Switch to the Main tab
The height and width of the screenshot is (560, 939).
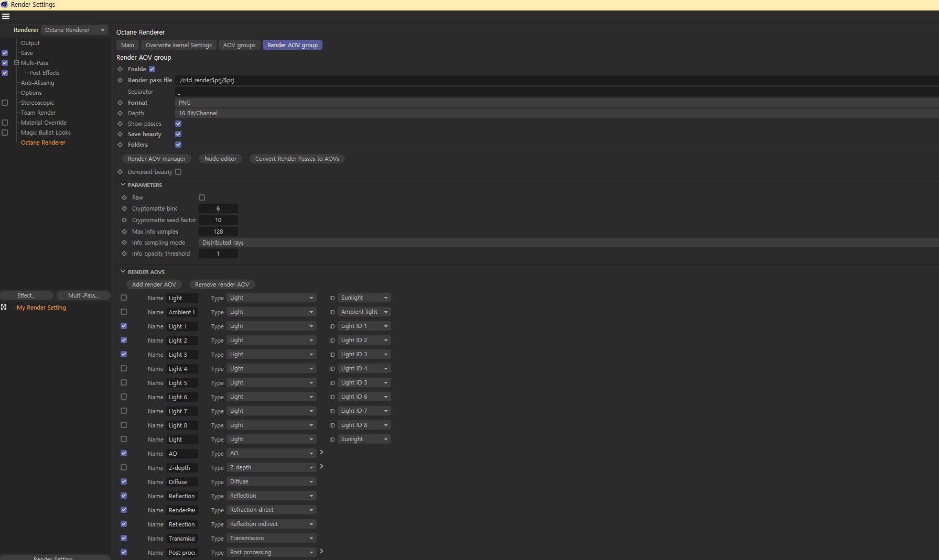127,45
